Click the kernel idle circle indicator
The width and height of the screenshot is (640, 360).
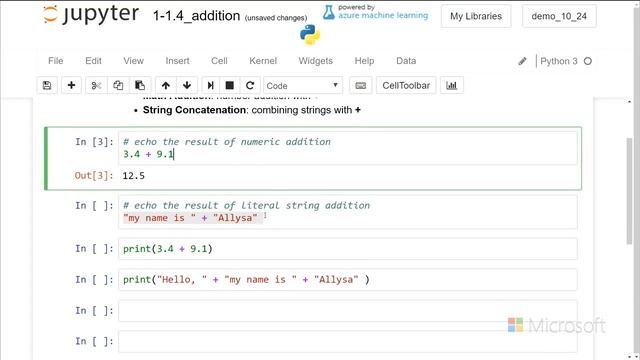(588, 61)
